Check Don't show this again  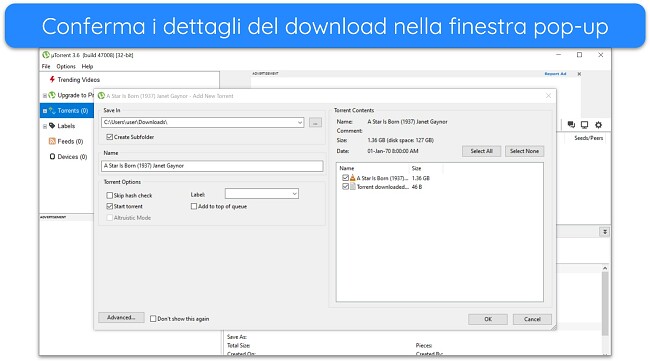(x=153, y=319)
